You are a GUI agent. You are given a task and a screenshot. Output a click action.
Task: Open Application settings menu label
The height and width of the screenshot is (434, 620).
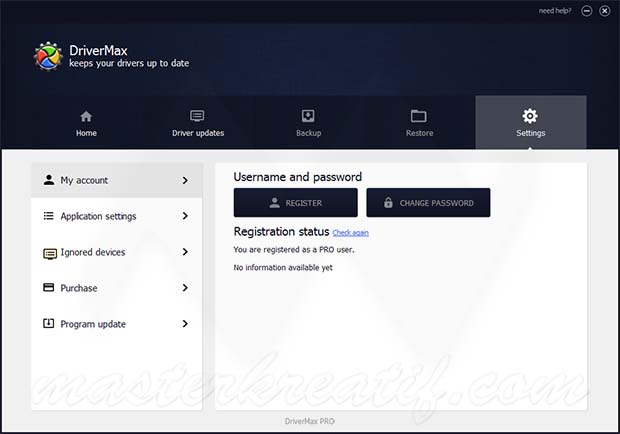(x=98, y=216)
